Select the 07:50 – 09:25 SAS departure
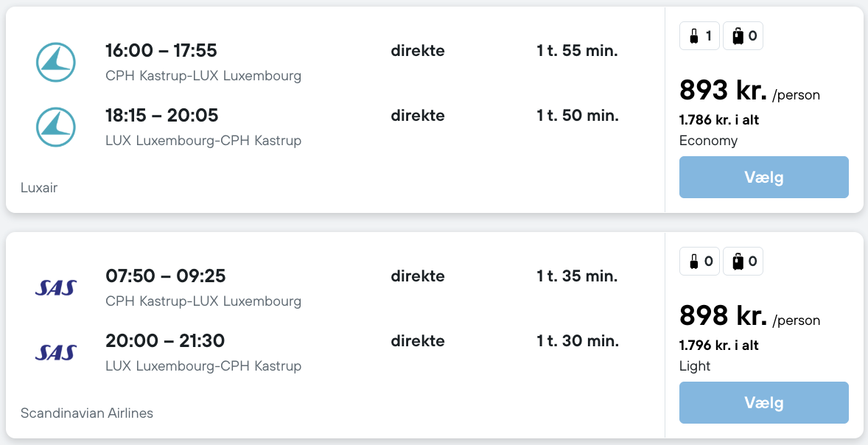This screenshot has width=868, height=445. point(166,276)
